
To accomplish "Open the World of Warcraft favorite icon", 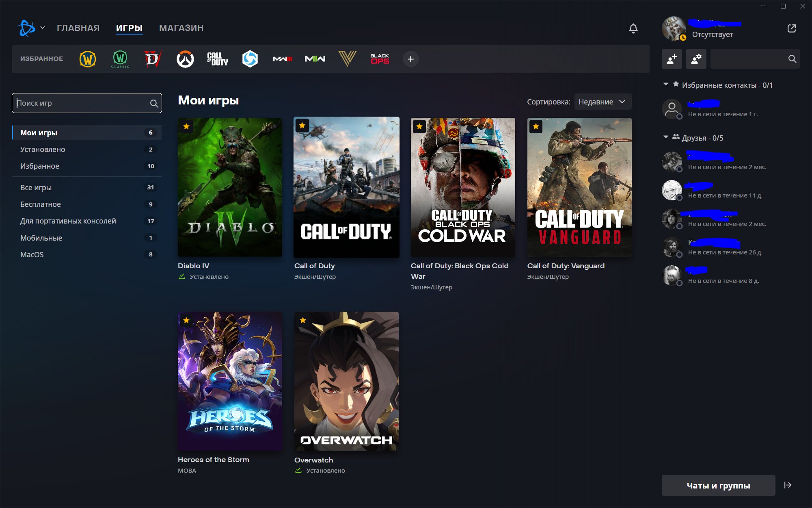I will click(88, 59).
